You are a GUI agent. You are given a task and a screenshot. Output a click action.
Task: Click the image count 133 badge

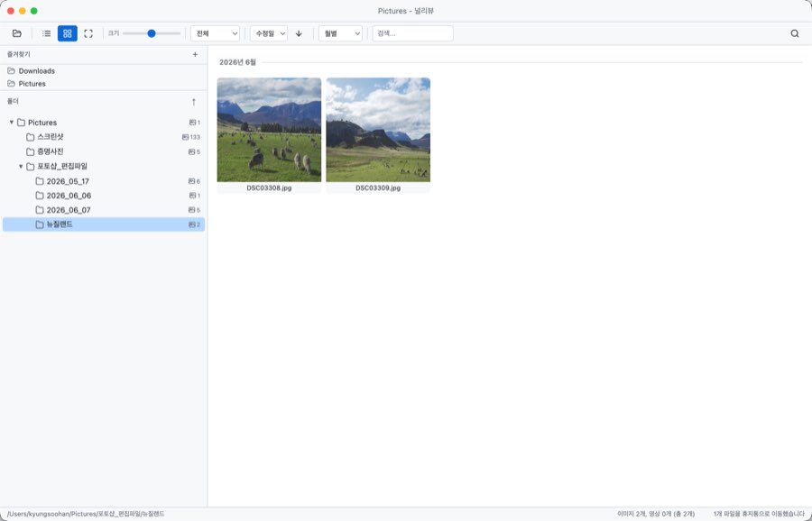click(191, 137)
